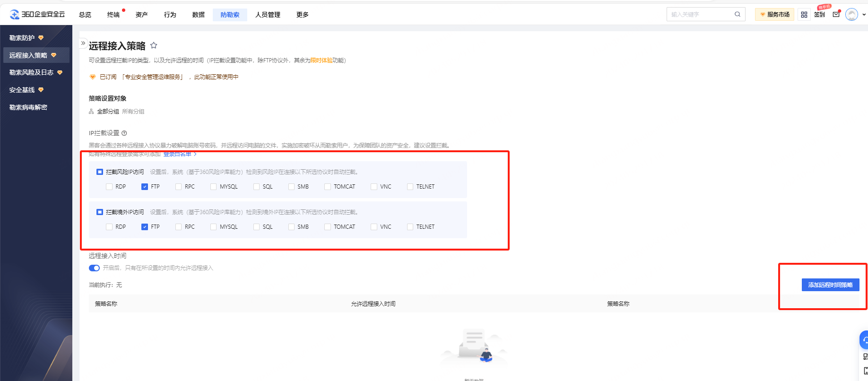This screenshot has height=381, width=868.
Task: Click the search magnifier icon in header
Action: pos(737,14)
